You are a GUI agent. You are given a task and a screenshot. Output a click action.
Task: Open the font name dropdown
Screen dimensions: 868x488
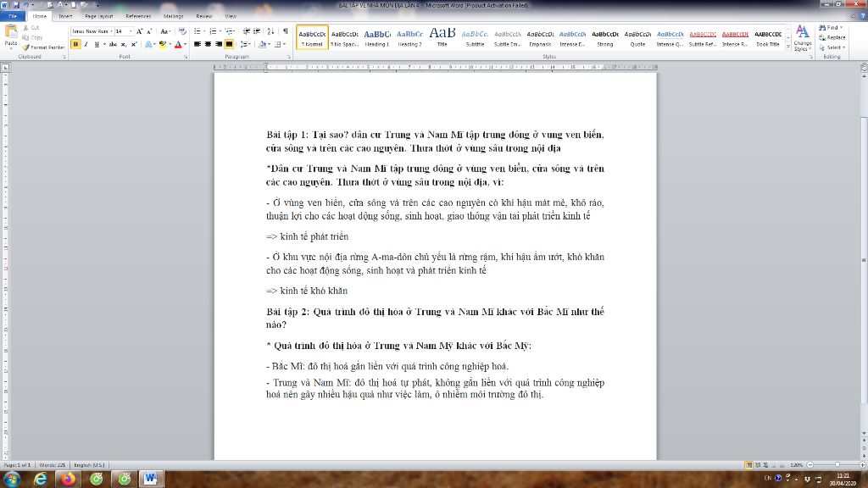109,31
